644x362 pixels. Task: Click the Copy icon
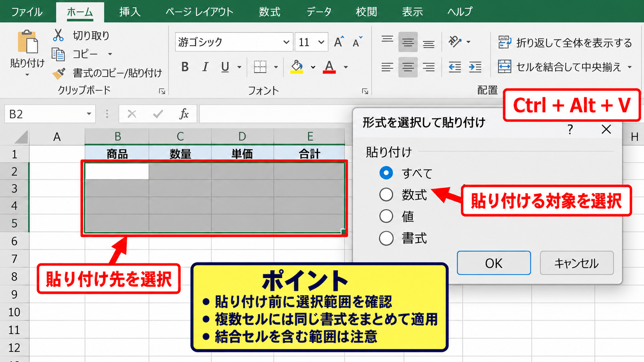tap(58, 54)
